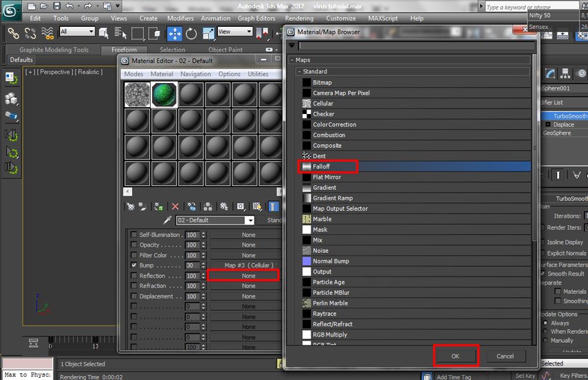The image size is (588, 380).
Task: Open the Navigation menu in Material Editor
Action: pos(196,74)
